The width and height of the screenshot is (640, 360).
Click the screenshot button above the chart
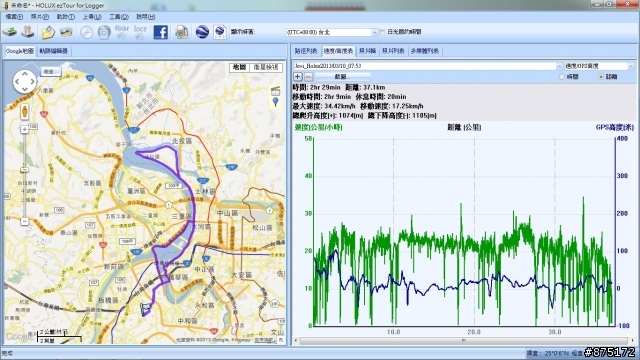click(342, 76)
